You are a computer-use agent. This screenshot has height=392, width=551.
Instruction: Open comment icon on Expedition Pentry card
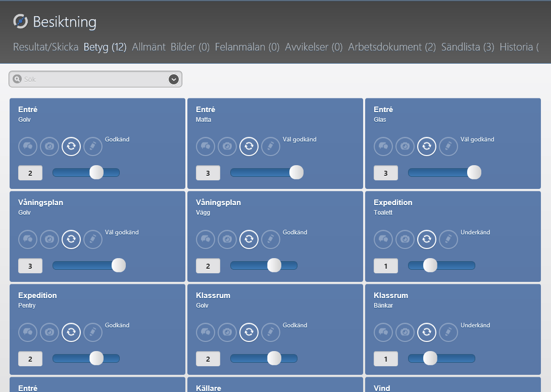(x=28, y=332)
